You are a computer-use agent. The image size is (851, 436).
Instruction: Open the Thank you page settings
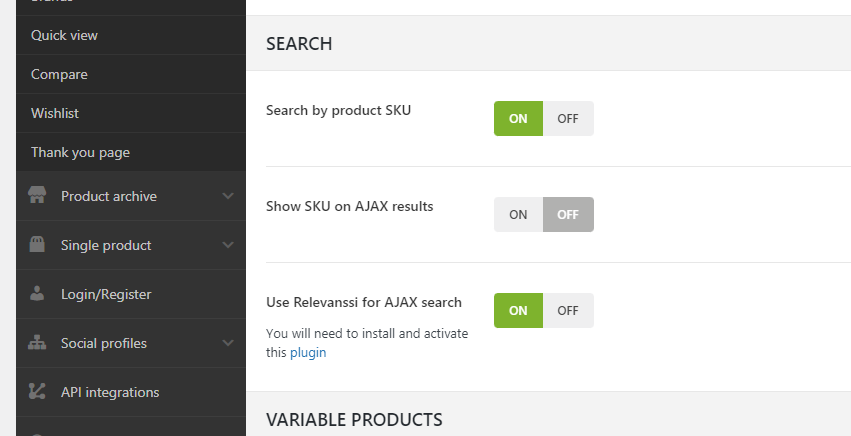[80, 152]
